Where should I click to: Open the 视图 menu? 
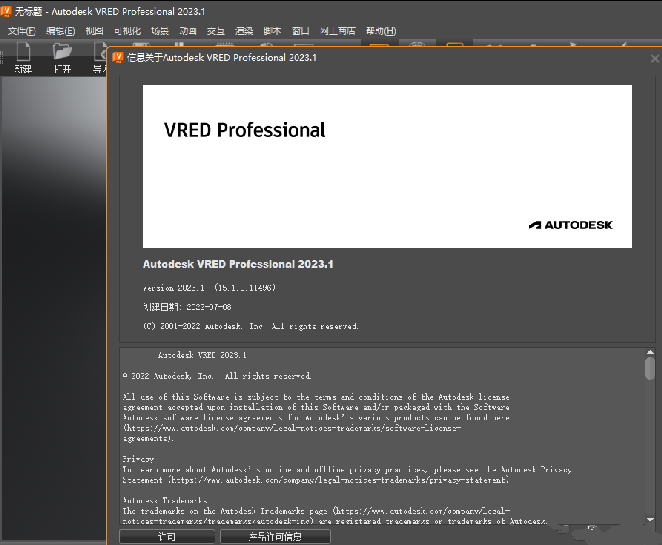(94, 31)
